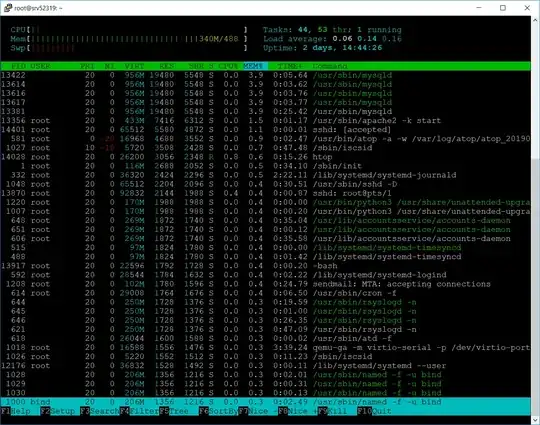This screenshot has height=425, width=540.
Task: Select highlighted named row PID 1000 bind
Action: click(265, 402)
